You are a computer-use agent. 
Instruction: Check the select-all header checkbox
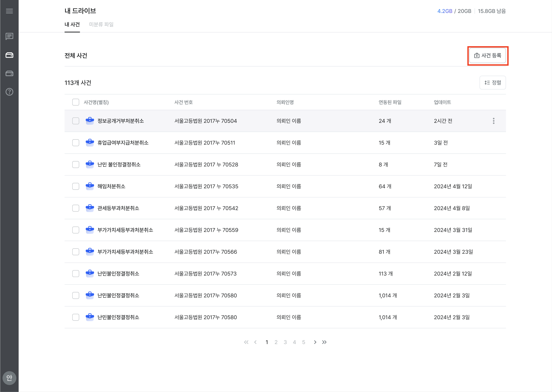[76, 102]
